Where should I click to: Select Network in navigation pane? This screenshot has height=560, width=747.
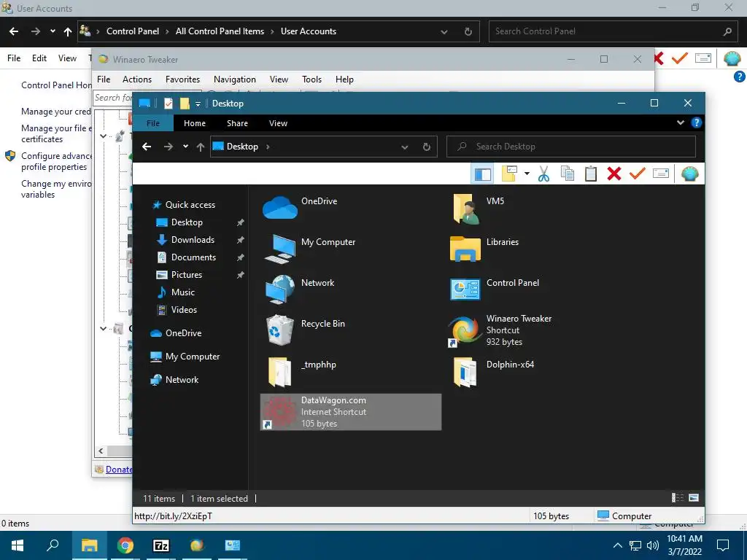pyautogui.click(x=182, y=379)
